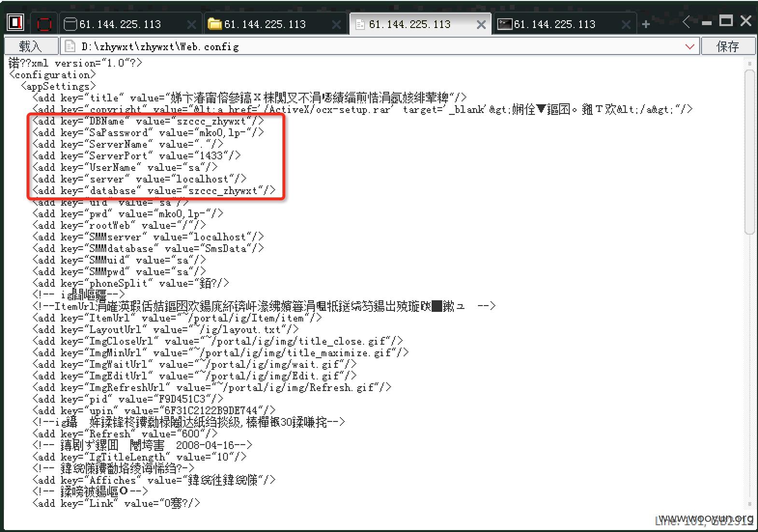Screen dimensions: 758x532
Task: Click the vertical scrollbar thumb
Action: click(749, 151)
